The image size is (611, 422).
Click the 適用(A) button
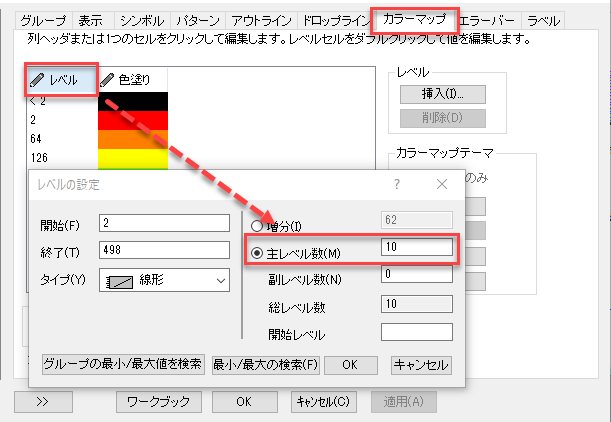coord(404,402)
